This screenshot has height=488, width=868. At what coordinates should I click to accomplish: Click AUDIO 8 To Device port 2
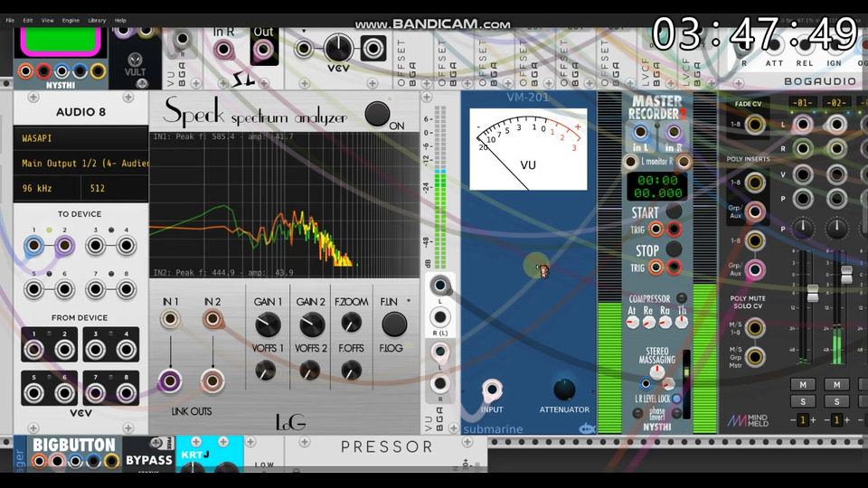[x=64, y=245]
